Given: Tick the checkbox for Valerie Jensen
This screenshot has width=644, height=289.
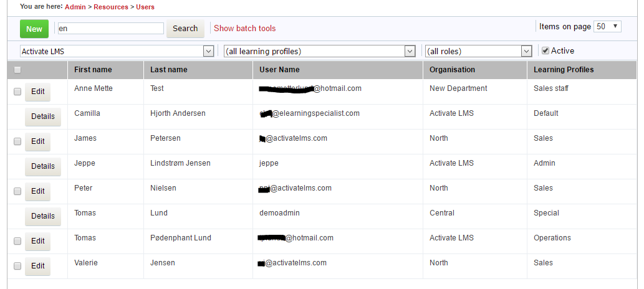Looking at the screenshot, I should pos(17,266).
